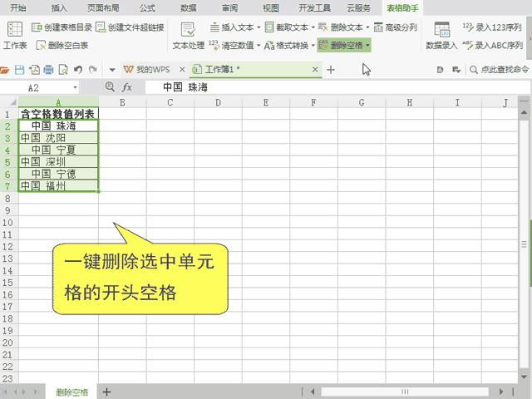Click the redo arrow icon
This screenshot has height=399, width=532.
(93, 70)
